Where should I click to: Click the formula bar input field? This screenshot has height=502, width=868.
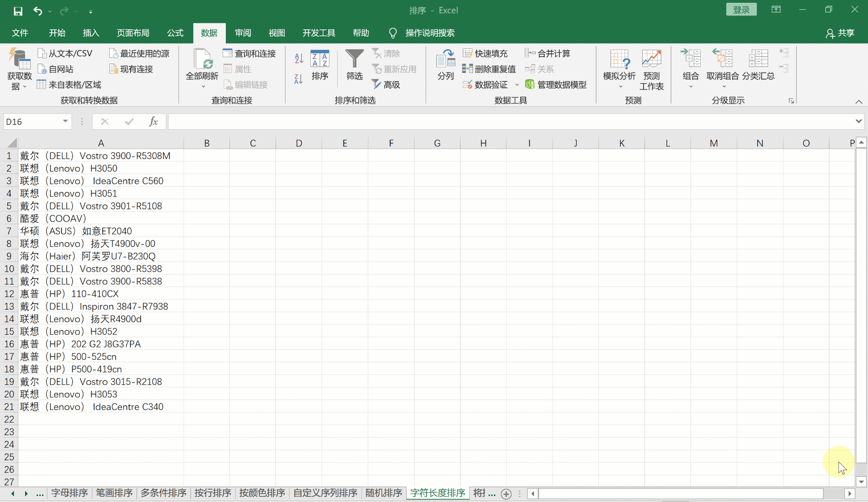coord(510,122)
